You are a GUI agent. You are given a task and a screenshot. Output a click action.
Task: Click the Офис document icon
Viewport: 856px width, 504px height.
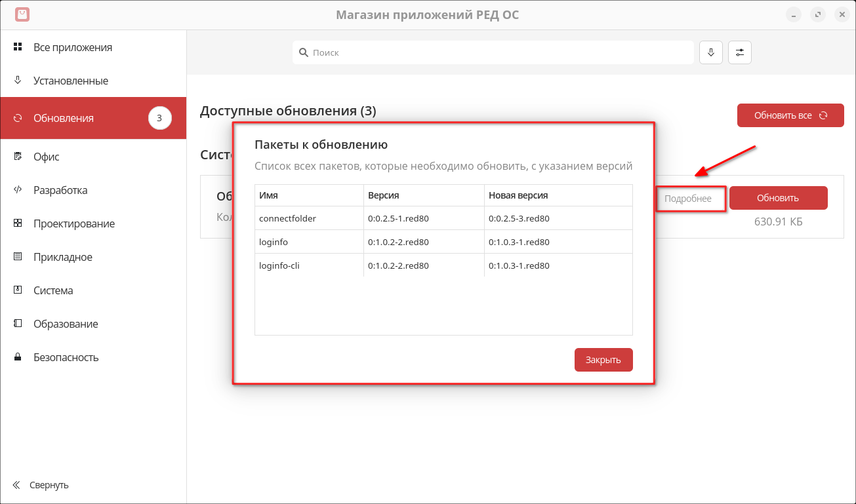pyautogui.click(x=18, y=157)
